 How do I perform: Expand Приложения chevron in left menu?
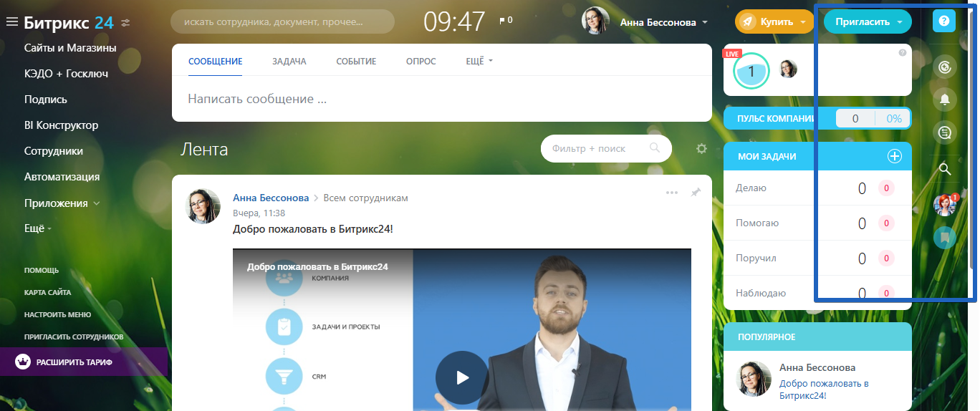click(97, 203)
